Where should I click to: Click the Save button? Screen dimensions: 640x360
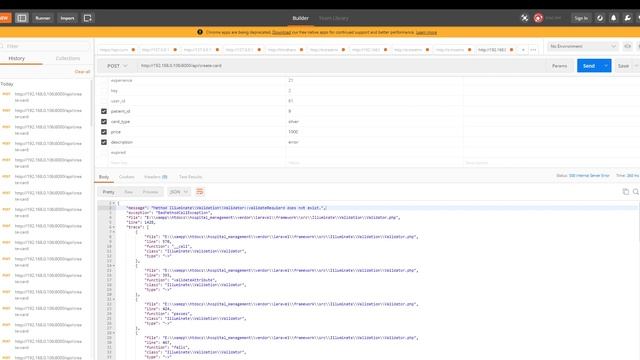click(623, 66)
